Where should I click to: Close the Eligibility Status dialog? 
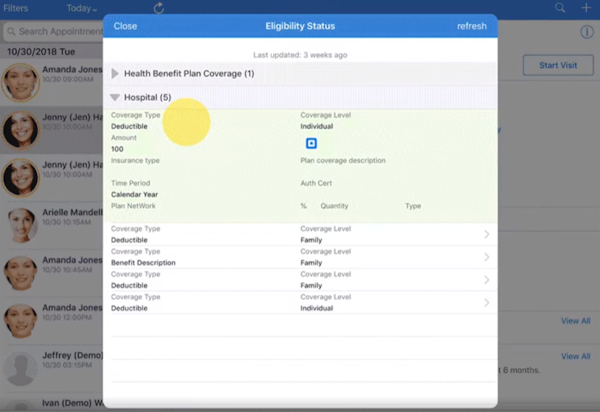pyautogui.click(x=125, y=26)
